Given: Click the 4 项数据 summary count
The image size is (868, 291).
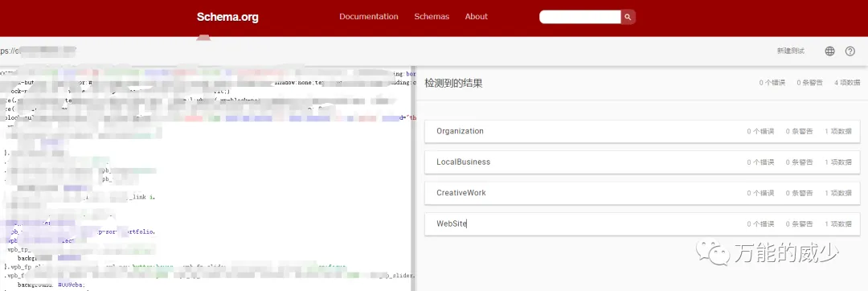Looking at the screenshot, I should click(848, 83).
